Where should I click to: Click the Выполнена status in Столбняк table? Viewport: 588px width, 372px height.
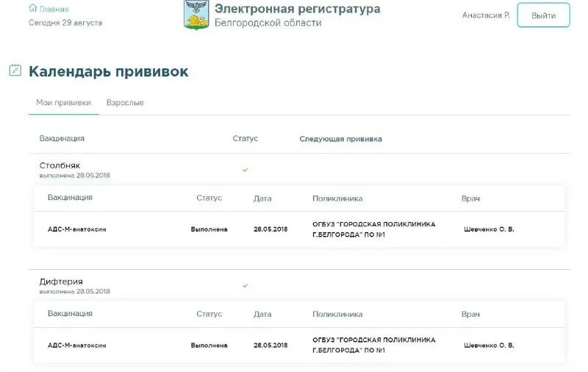pyautogui.click(x=209, y=229)
